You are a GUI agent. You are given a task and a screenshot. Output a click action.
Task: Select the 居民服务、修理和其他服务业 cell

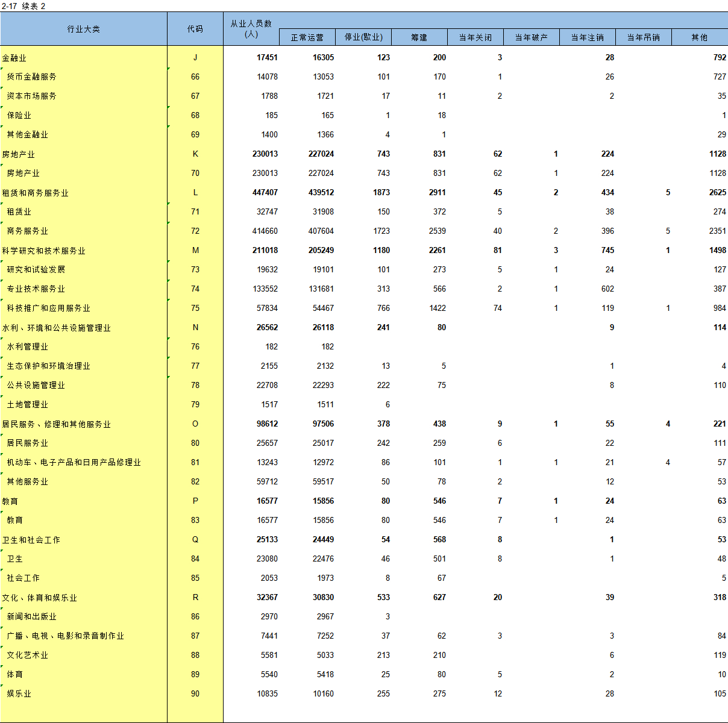[84, 424]
